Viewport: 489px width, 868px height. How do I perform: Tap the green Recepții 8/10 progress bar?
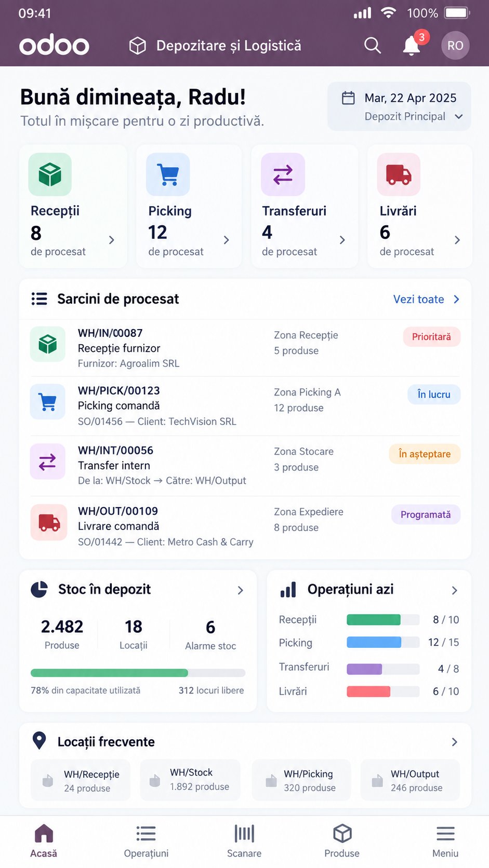[383, 620]
